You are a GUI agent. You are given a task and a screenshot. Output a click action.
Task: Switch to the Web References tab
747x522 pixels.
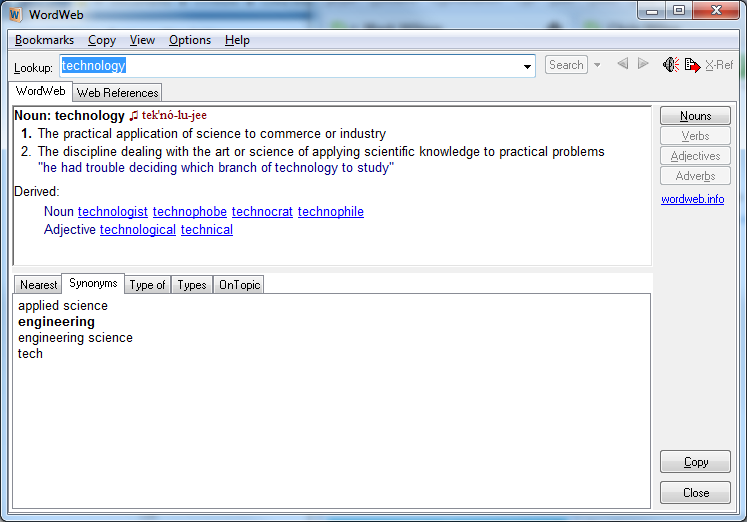[x=117, y=92]
